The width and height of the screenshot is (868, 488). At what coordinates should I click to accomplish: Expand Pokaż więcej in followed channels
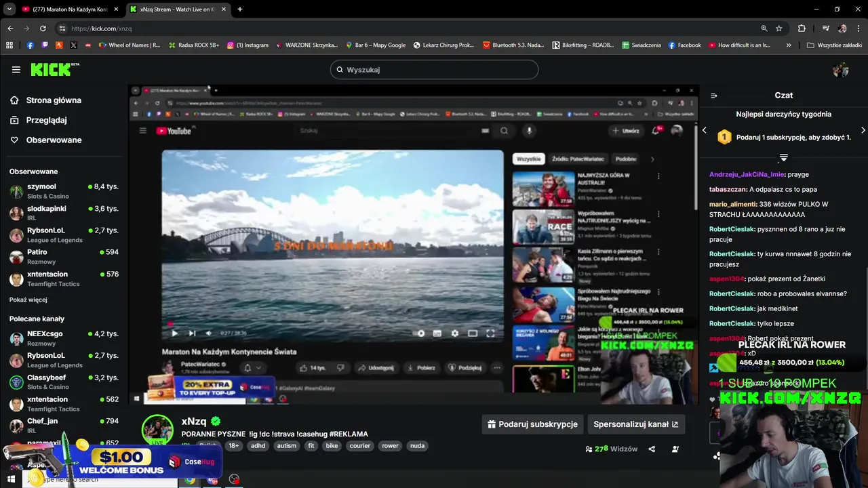click(x=28, y=300)
